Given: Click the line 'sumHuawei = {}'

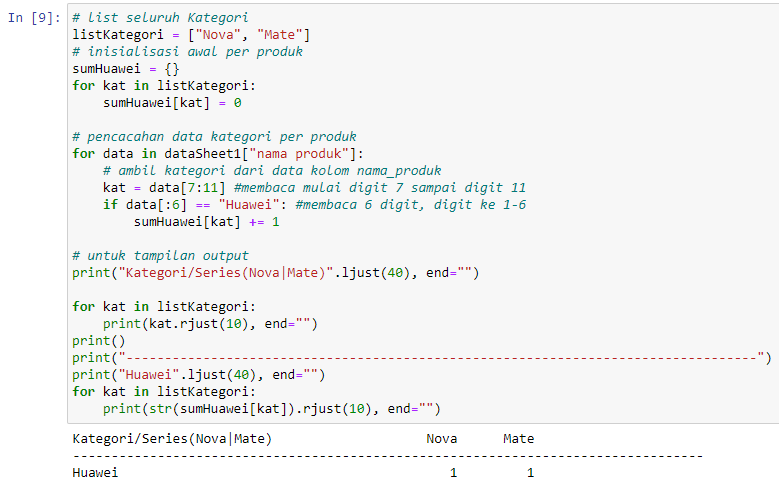Looking at the screenshot, I should (126, 69).
